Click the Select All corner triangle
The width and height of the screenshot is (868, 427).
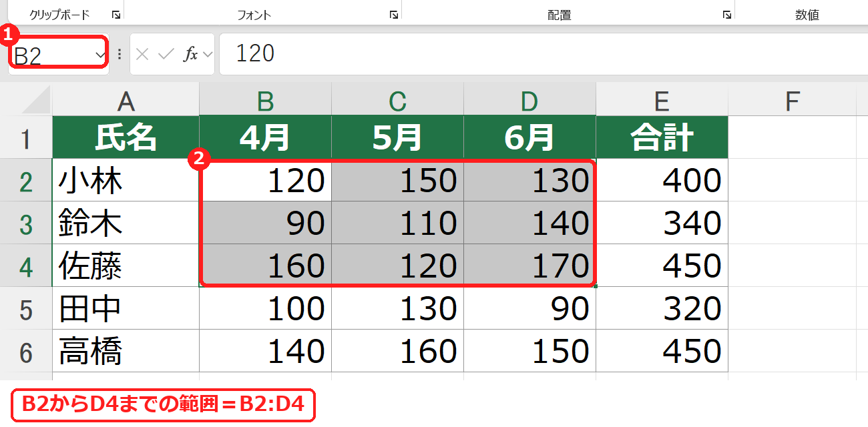(x=36, y=100)
